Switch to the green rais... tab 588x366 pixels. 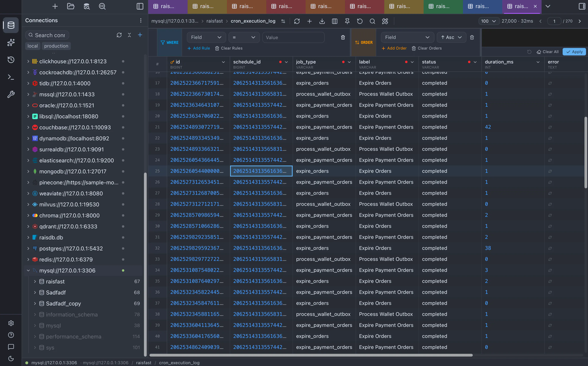coord(443,6)
